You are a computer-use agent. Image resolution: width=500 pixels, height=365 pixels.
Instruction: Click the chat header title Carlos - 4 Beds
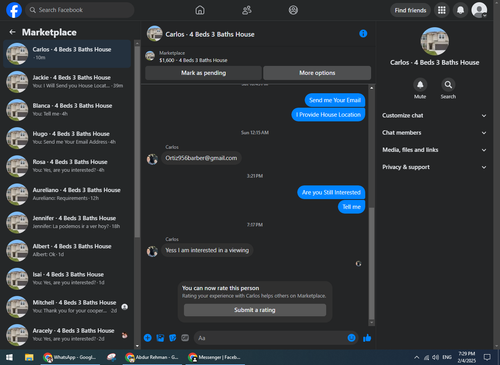point(210,34)
